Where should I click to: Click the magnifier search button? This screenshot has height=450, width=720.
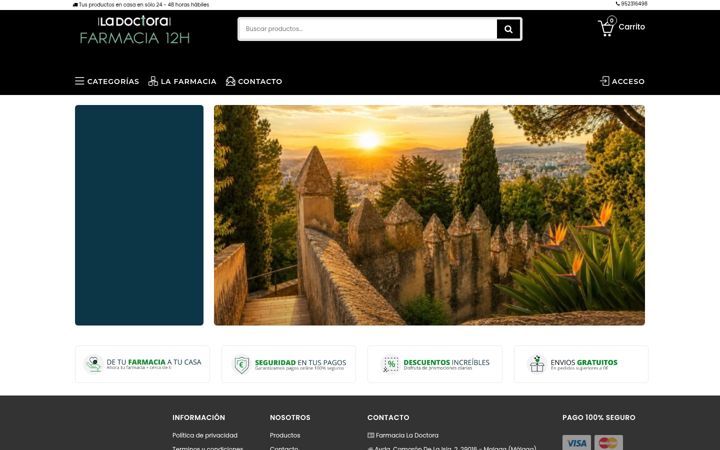coord(508,29)
